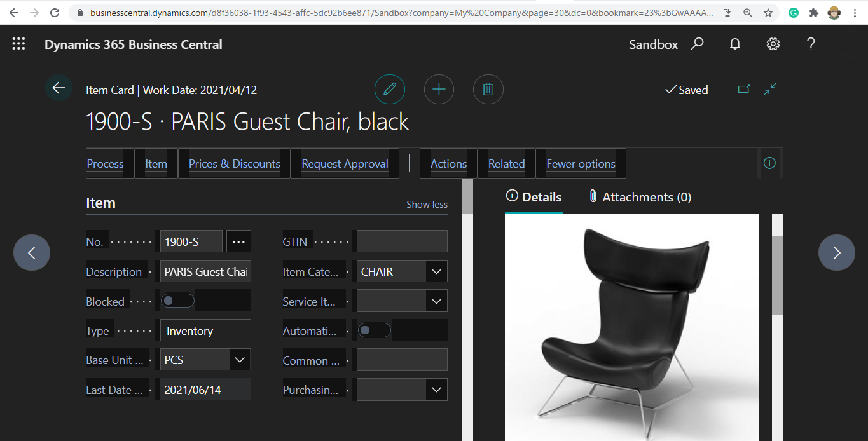Image resolution: width=868 pixels, height=441 pixels.
Task: Open notifications via the bell icon
Action: tap(734, 44)
